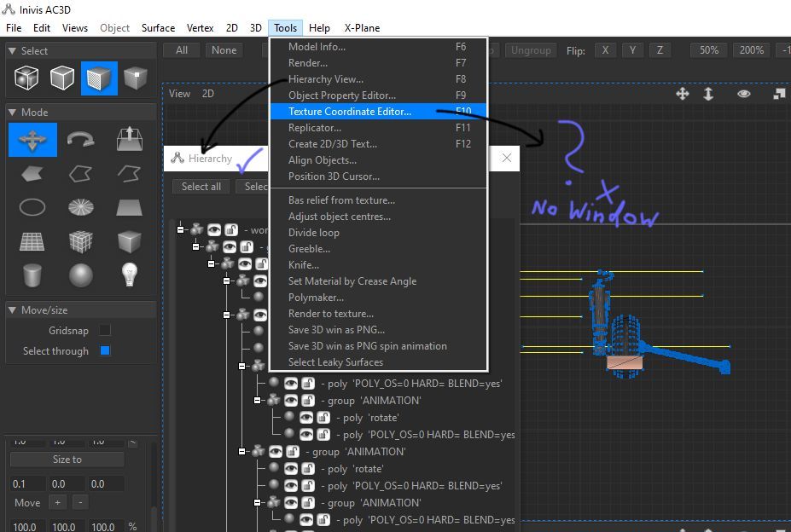Click the Move minus button
This screenshot has height=532, width=791.
pyautogui.click(x=80, y=502)
